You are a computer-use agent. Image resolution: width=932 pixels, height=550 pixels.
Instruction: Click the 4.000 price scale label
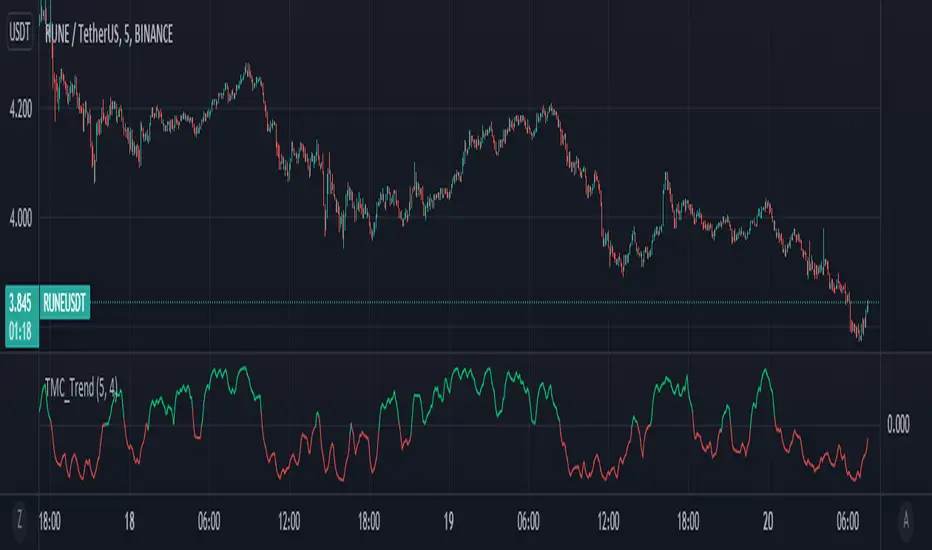click(x=19, y=217)
